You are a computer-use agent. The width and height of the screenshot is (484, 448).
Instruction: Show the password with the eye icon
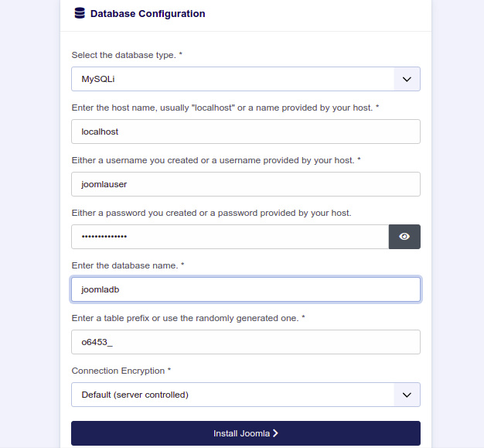pos(404,237)
